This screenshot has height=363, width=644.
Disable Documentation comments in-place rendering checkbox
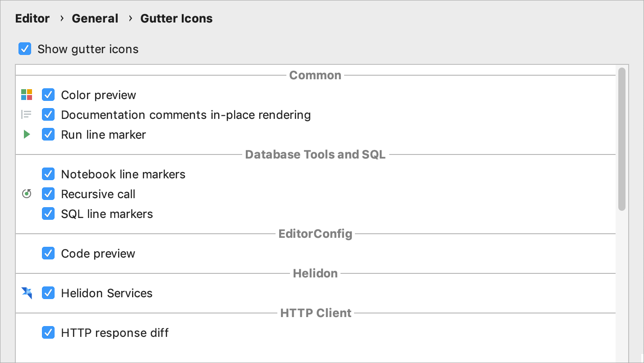point(48,114)
